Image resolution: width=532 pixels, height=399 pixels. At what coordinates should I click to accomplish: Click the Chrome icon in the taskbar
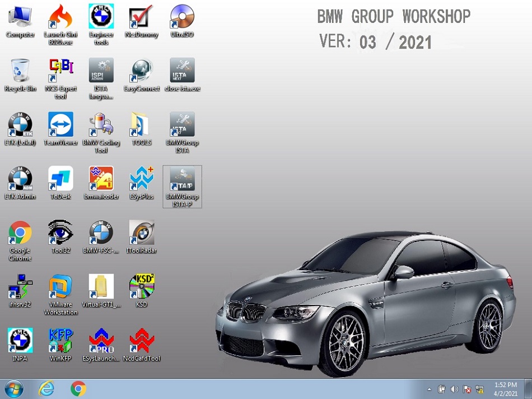[78, 389]
